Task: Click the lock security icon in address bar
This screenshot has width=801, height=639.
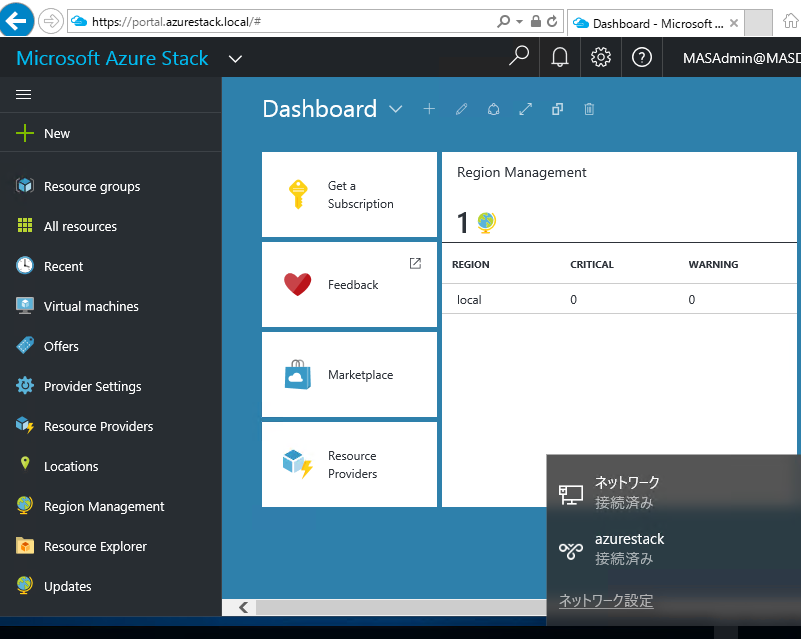Action: pyautogui.click(x=535, y=21)
